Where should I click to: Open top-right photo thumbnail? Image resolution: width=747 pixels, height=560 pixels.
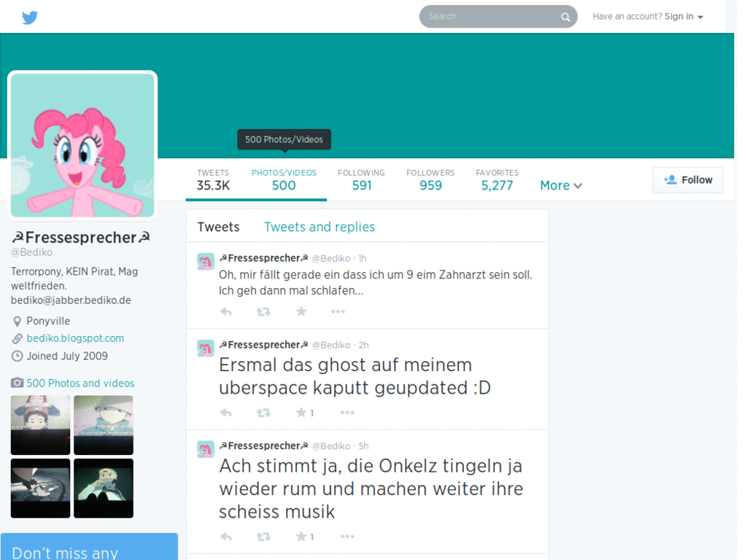[104, 425]
